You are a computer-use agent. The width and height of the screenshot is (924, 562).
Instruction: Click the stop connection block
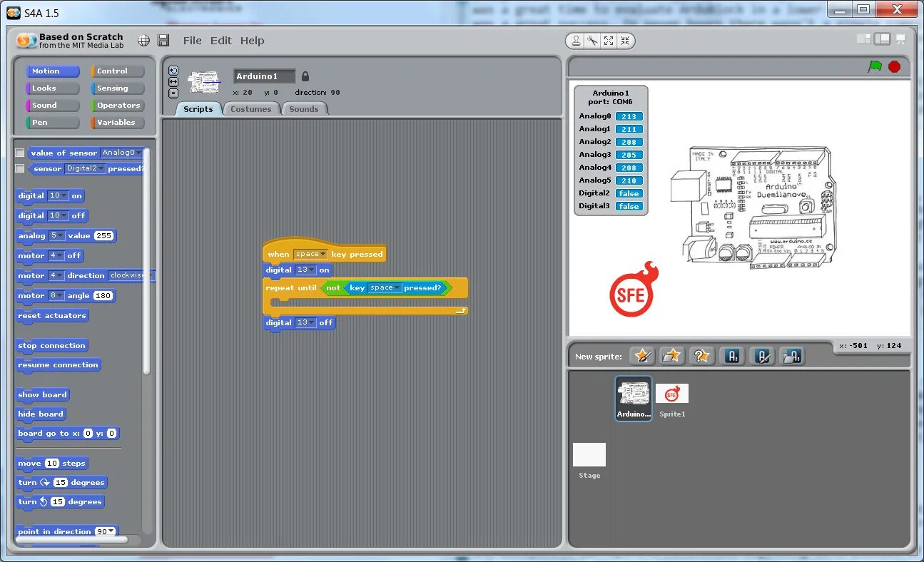(52, 345)
